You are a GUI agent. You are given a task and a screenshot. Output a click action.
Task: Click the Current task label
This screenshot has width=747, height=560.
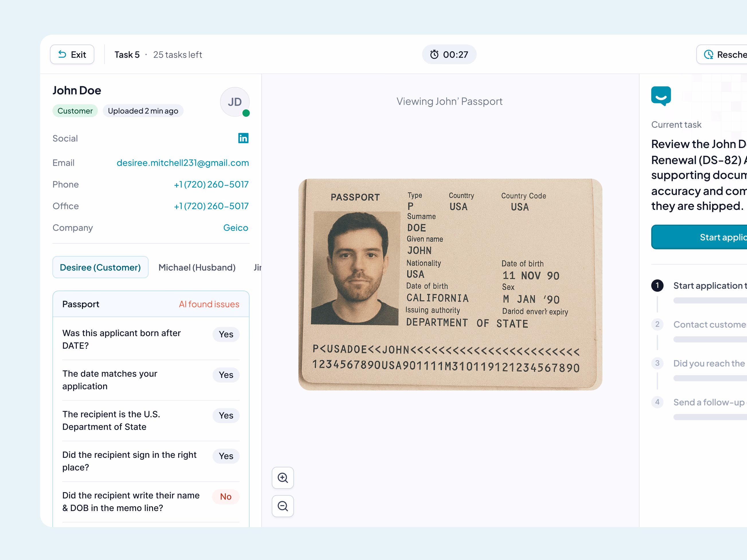pyautogui.click(x=677, y=125)
